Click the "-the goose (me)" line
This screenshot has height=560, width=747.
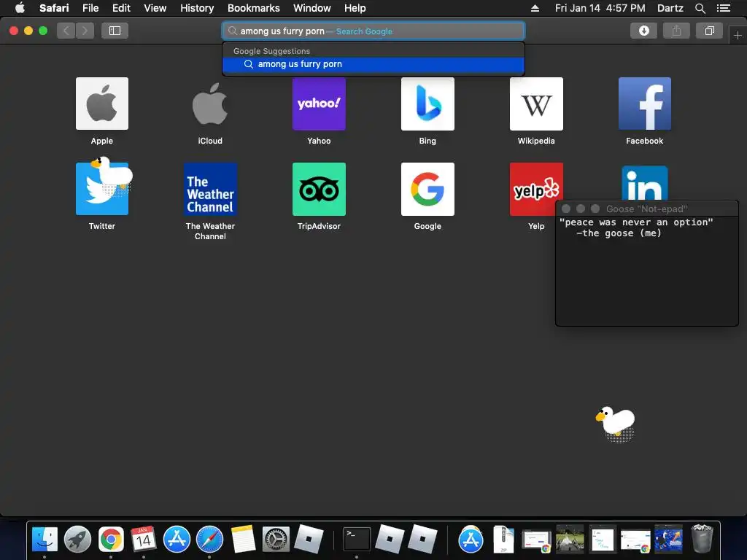[x=619, y=233]
